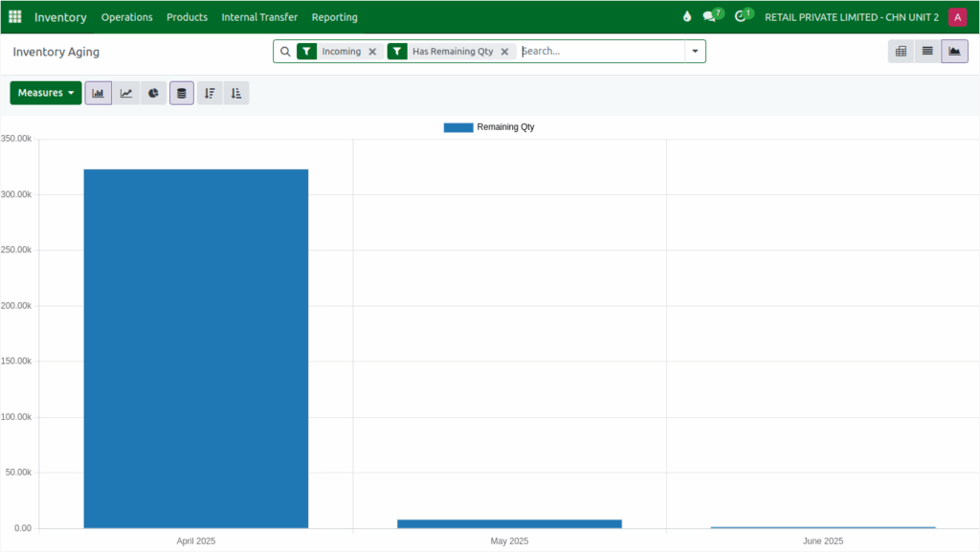This screenshot has height=552, width=980.
Task: Click the Remaining Qty legend color swatch
Action: 457,126
